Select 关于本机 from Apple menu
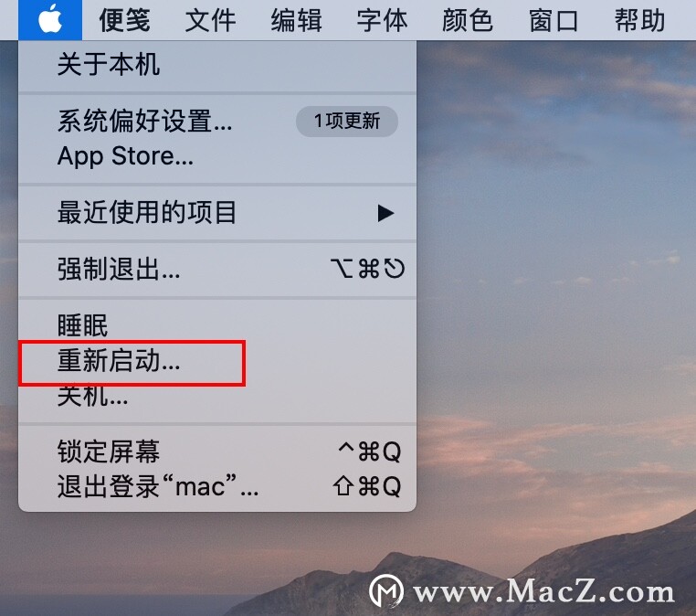Image resolution: width=696 pixels, height=616 pixels. coord(217,65)
